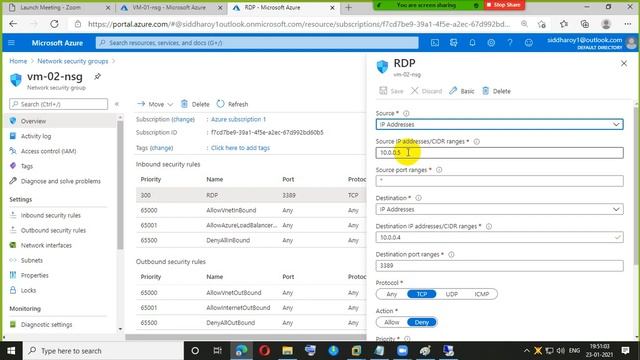
Task: Click Stop Share button
Action: pyautogui.click(x=504, y=5)
